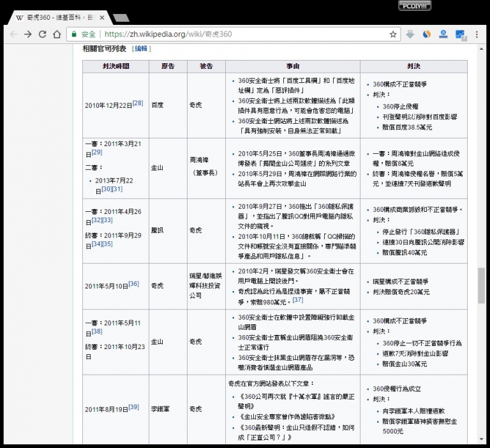The width and height of the screenshot is (490, 448).
Task: Open citation [34] reference link
Action: [96, 244]
